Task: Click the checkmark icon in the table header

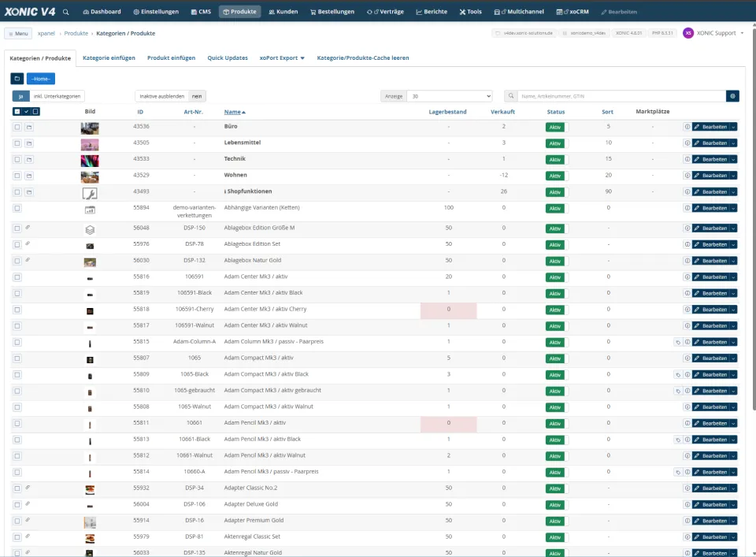Action: click(27, 111)
